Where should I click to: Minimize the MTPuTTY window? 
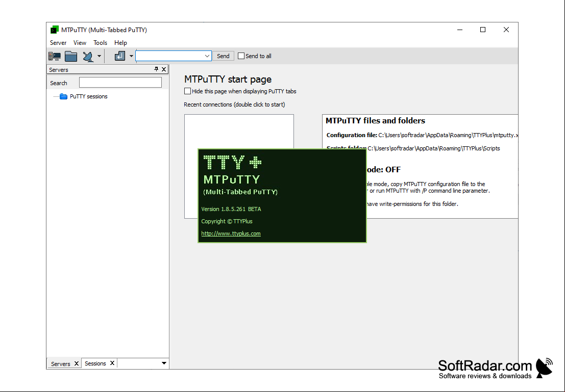[460, 30]
